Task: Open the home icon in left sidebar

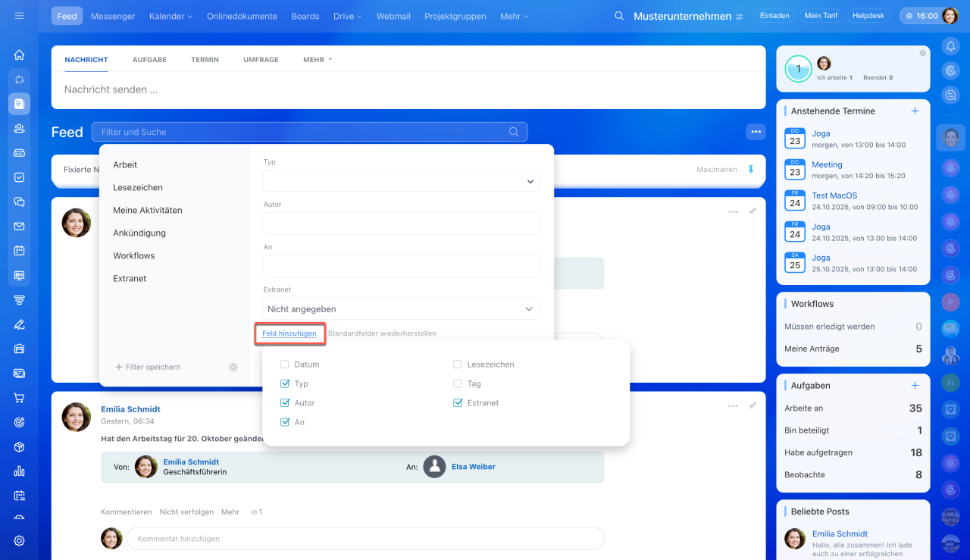Action: pos(19,55)
